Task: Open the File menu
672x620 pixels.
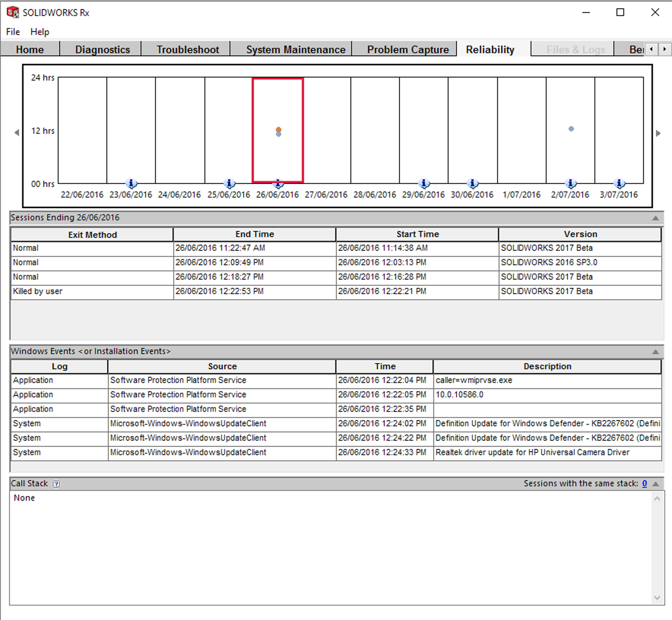Action: pyautogui.click(x=13, y=32)
